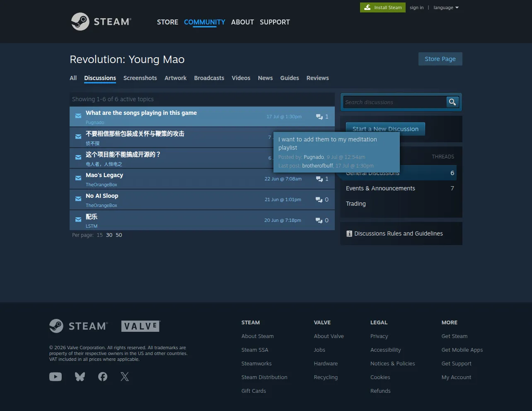The image size is (532, 411).
Task: Click the search magnifier button
Action: pyautogui.click(x=452, y=102)
